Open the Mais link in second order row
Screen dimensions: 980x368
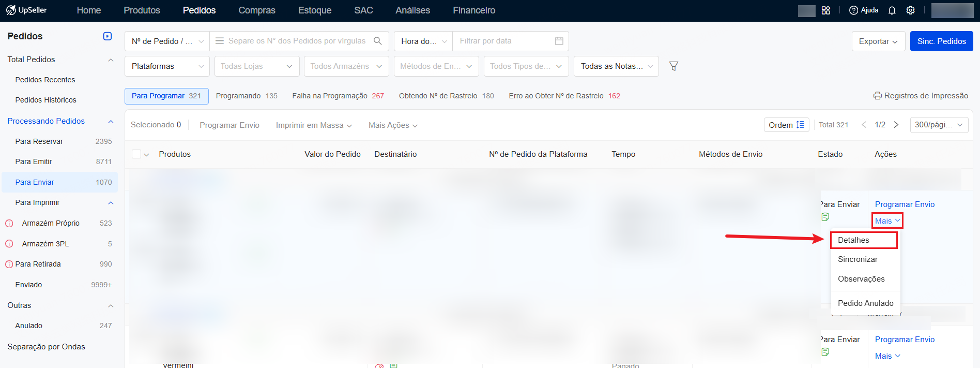[x=887, y=356]
